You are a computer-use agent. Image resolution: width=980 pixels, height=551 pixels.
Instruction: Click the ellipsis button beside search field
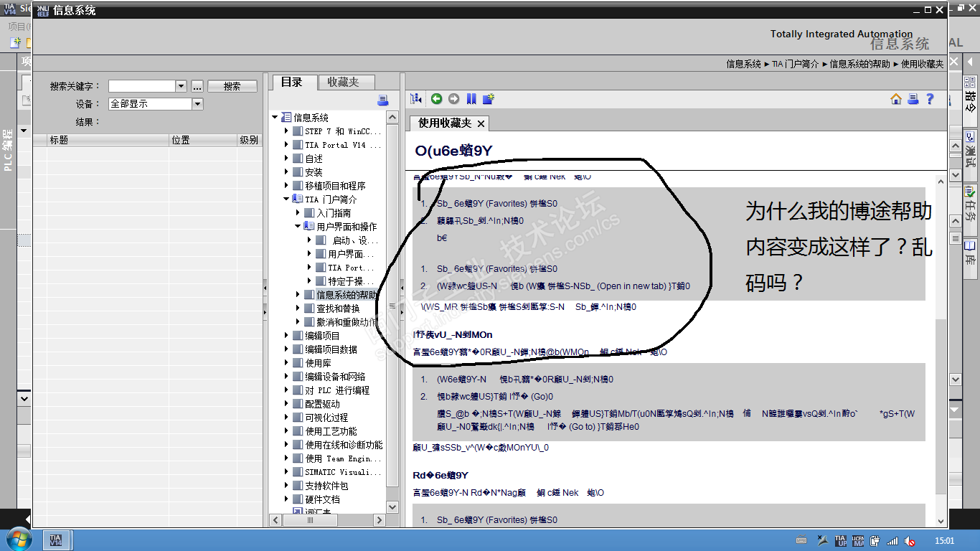[x=197, y=86]
